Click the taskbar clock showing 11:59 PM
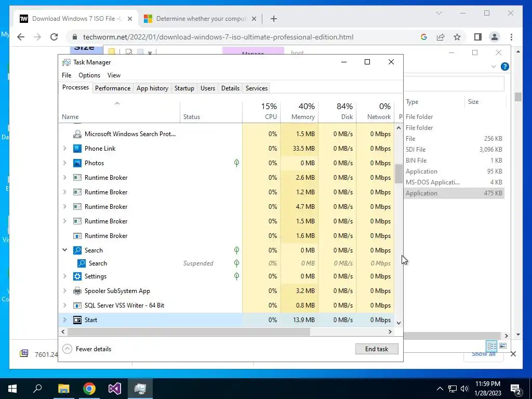 point(488,389)
